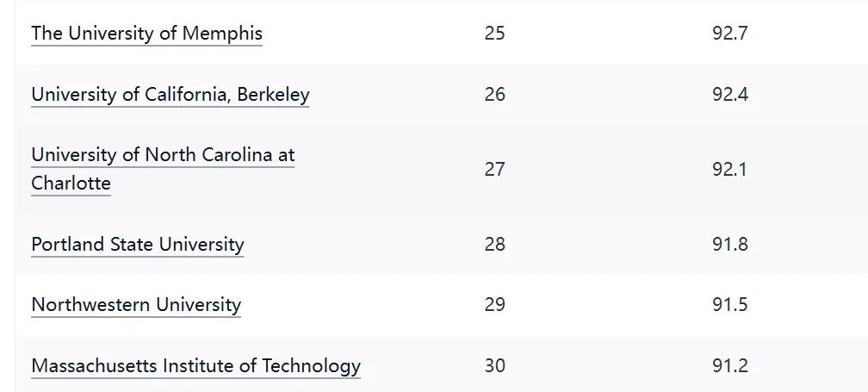Viewport: 868px width, 392px height.
Task: Click the score value 91.8
Action: [x=730, y=244]
